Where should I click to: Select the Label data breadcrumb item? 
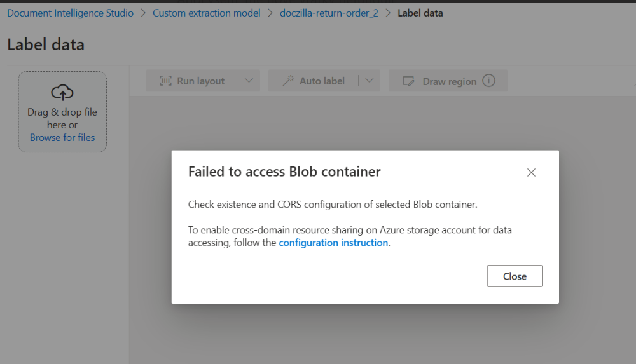pos(420,13)
